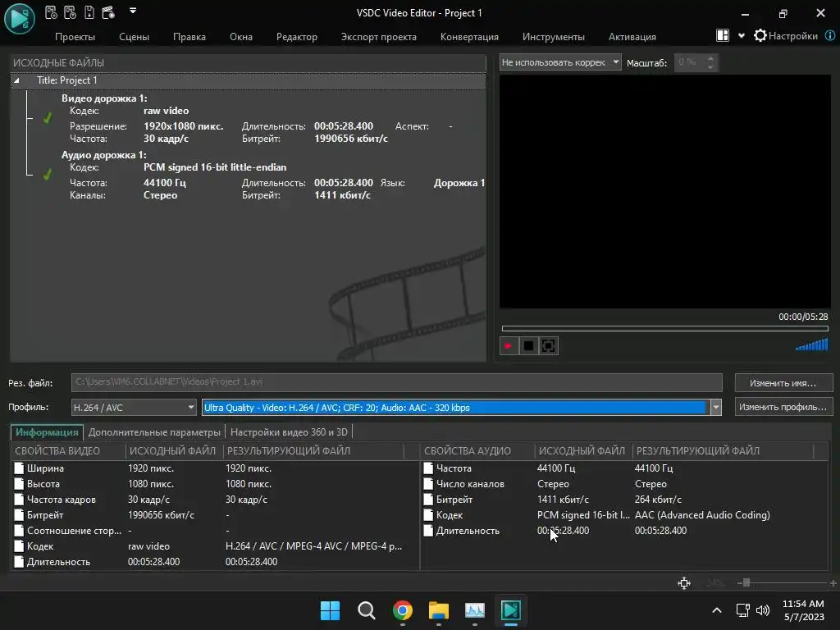Open the Правка menu
This screenshot has width=840, height=630.
(189, 36)
